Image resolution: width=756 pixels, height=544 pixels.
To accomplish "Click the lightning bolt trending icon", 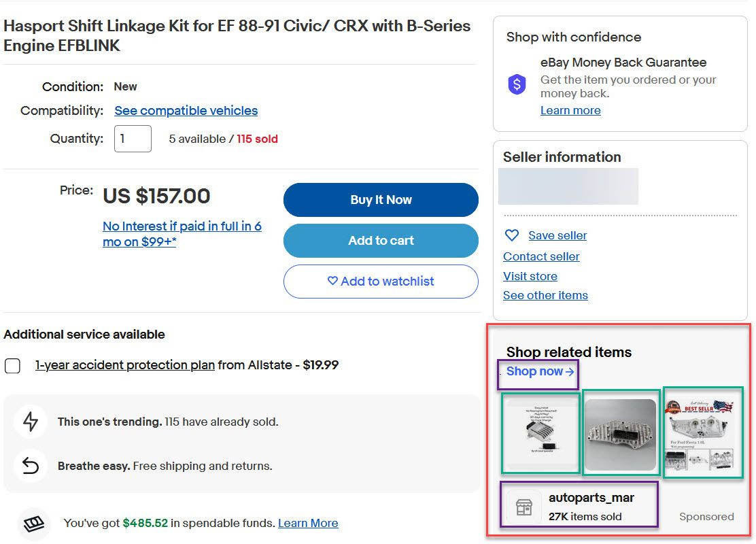I will point(31,421).
